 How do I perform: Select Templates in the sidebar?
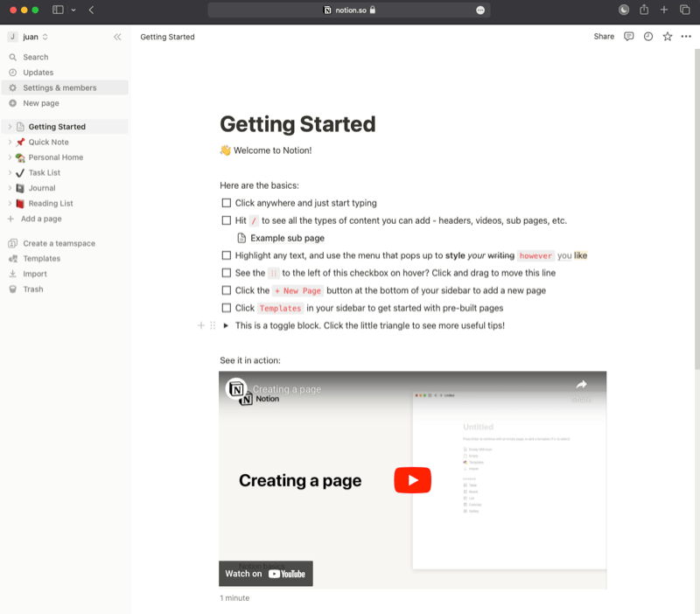coord(65,258)
